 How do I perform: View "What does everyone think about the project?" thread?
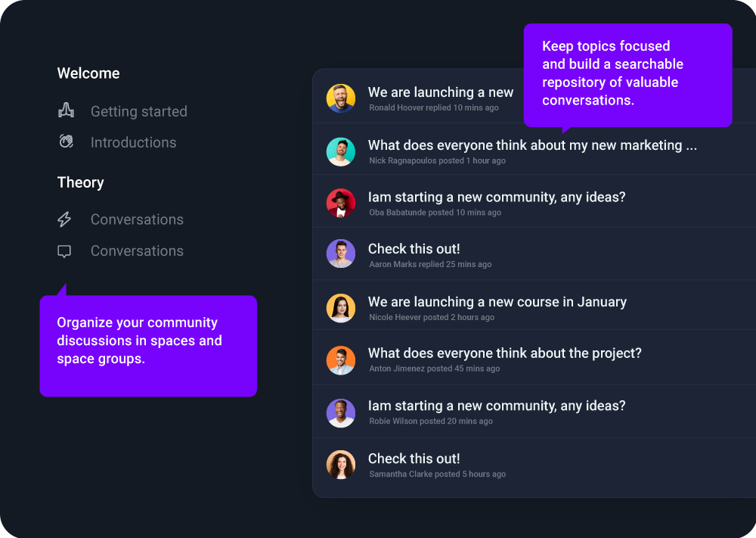click(504, 353)
